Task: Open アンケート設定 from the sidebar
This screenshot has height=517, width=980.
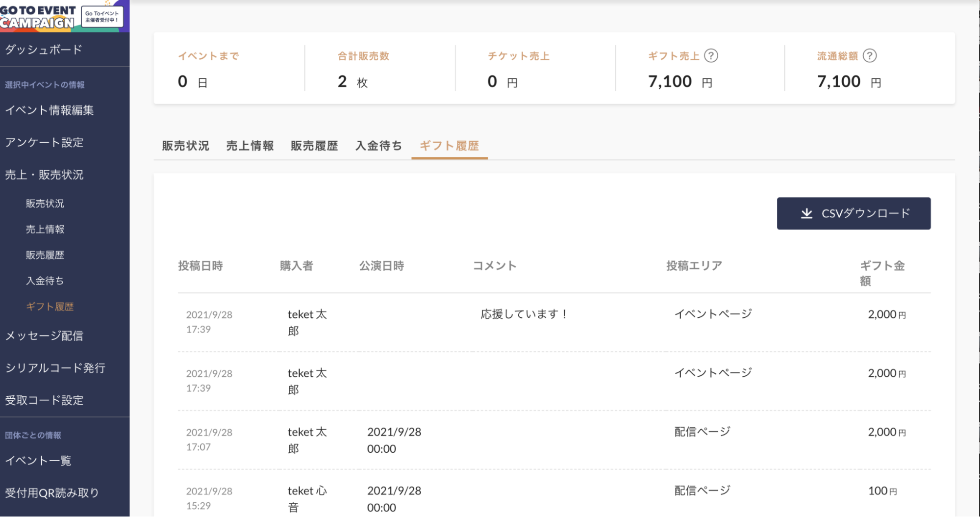Action: (x=44, y=143)
